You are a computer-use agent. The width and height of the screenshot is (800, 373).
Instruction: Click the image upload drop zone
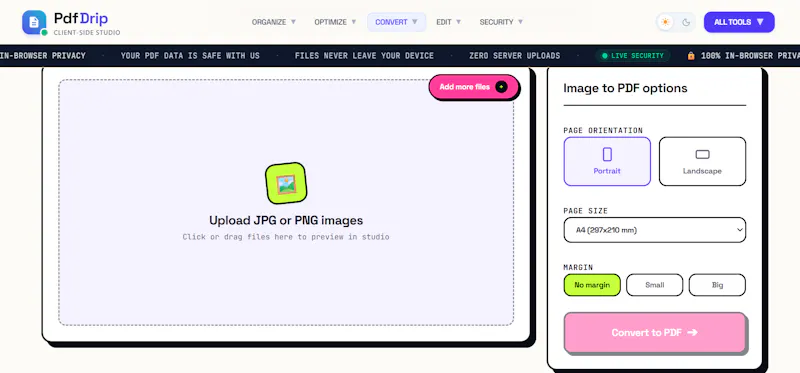click(286, 202)
